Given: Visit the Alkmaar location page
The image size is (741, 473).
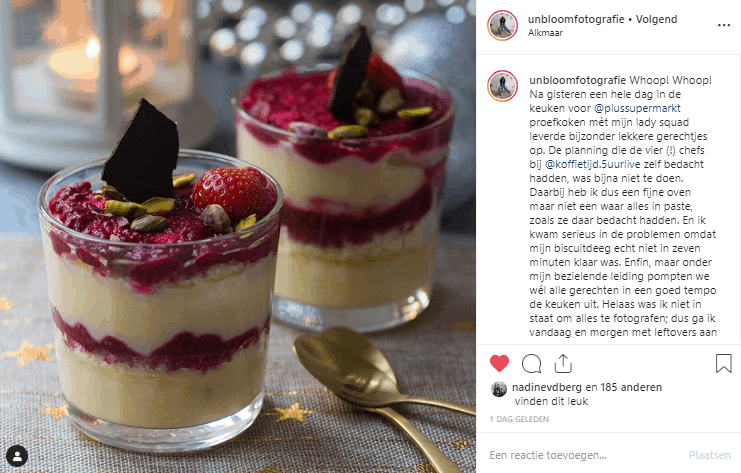Looking at the screenshot, I should pyautogui.click(x=545, y=33).
